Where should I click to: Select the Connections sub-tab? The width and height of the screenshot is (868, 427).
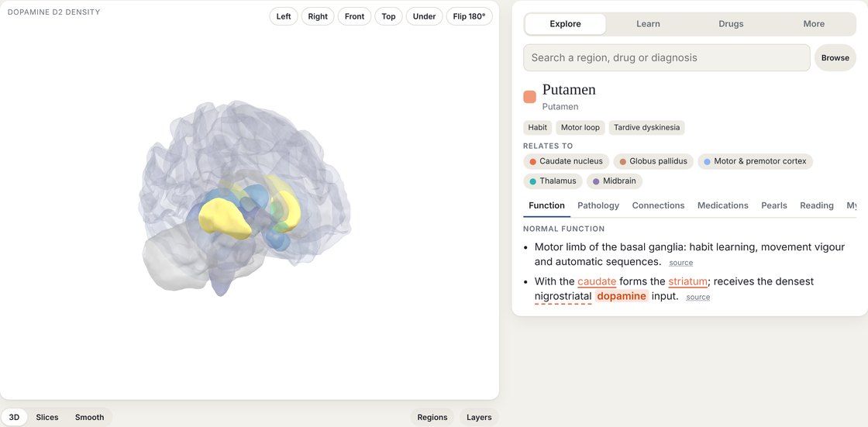pos(658,205)
